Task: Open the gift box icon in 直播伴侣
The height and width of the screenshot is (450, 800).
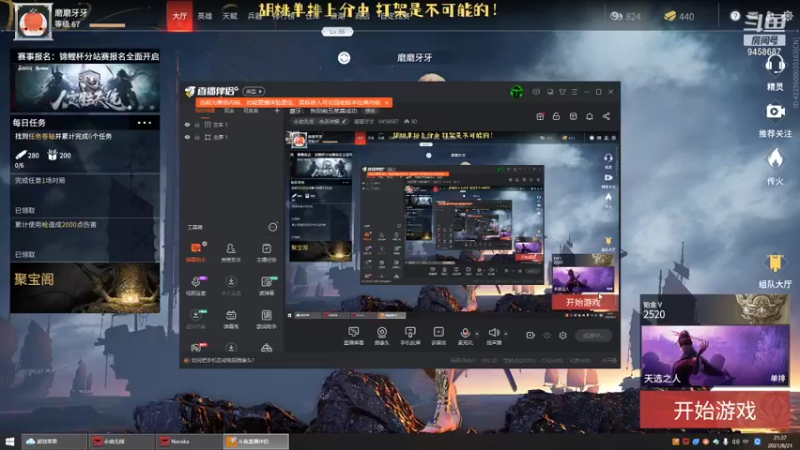Action: tap(540, 116)
